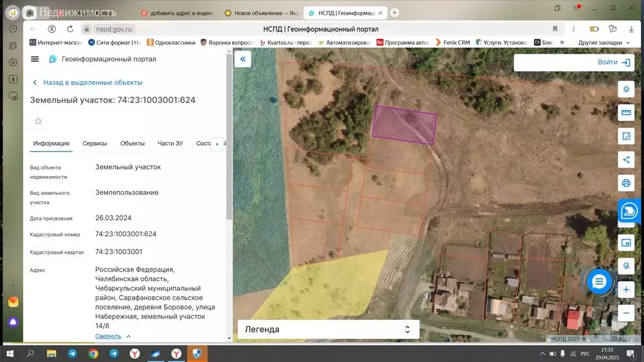The height and width of the screenshot is (362, 644).
Task: Open the chat assistant bubble
Action: click(599, 282)
